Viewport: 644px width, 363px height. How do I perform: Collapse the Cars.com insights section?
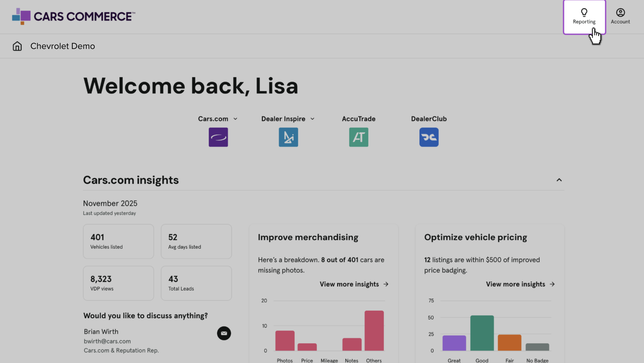(x=559, y=180)
